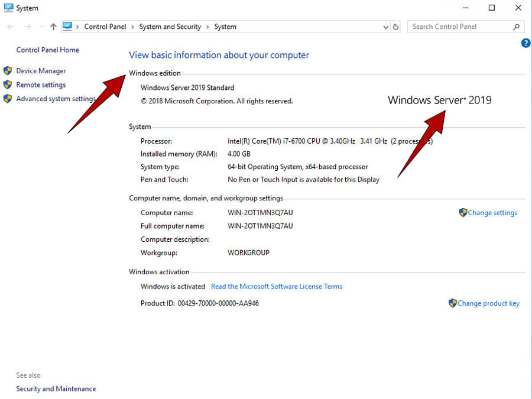Click the computer name WIN-2OT1MN3Q7AU value
This screenshot has width=532, height=399.
(260, 213)
